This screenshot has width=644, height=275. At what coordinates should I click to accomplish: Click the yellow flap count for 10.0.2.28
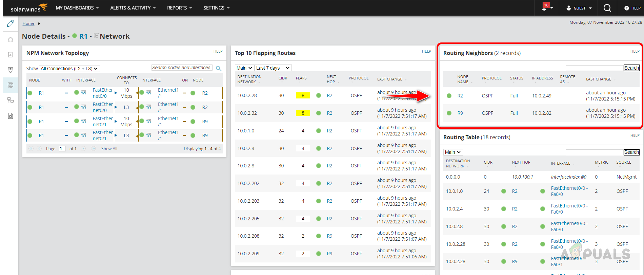(303, 95)
